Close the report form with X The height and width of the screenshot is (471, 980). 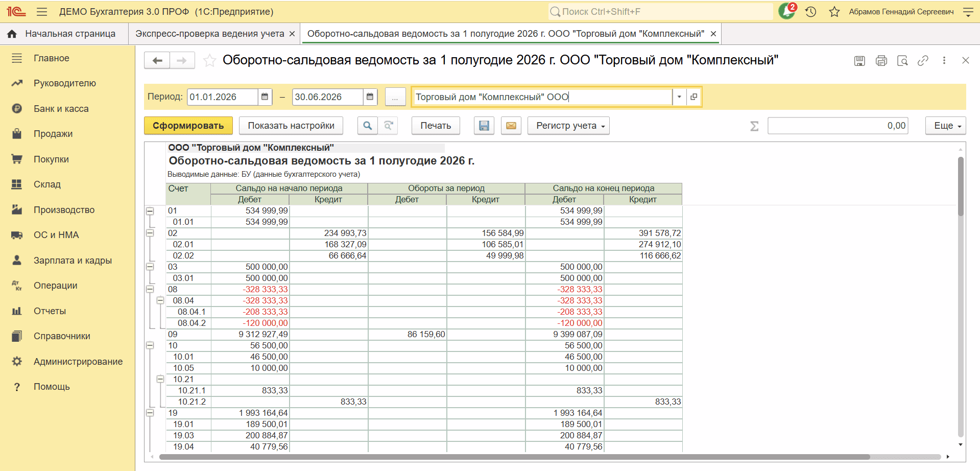pyautogui.click(x=965, y=60)
